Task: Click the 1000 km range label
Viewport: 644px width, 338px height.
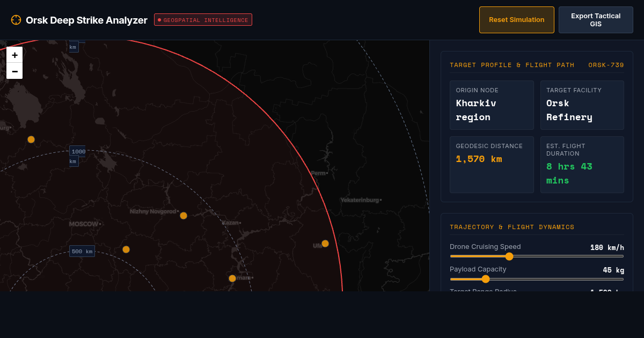Action: click(x=78, y=152)
